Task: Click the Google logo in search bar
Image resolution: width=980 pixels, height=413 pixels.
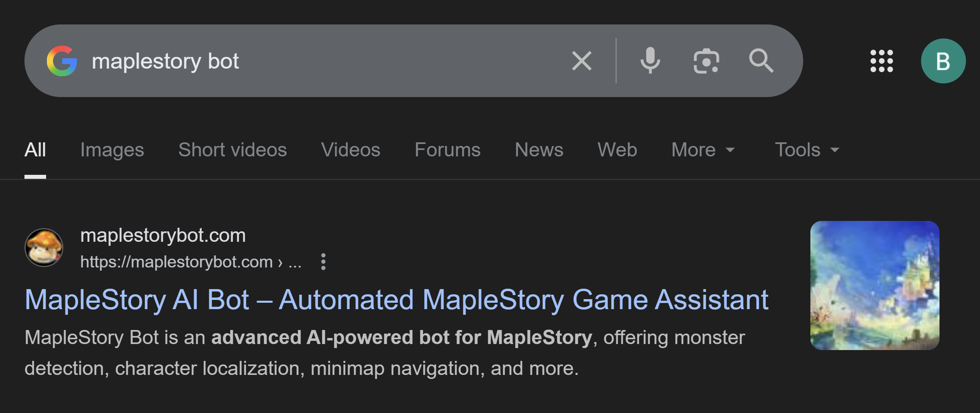Action: coord(62,61)
